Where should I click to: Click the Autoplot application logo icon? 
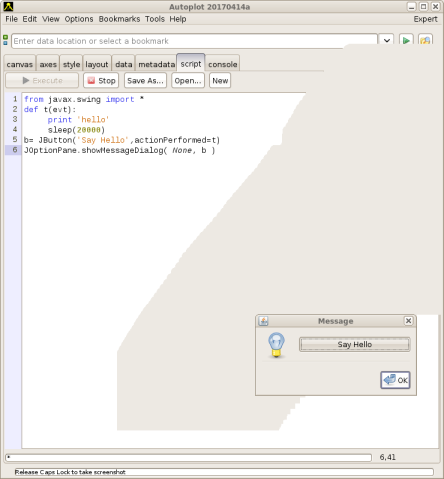pos(8,6)
